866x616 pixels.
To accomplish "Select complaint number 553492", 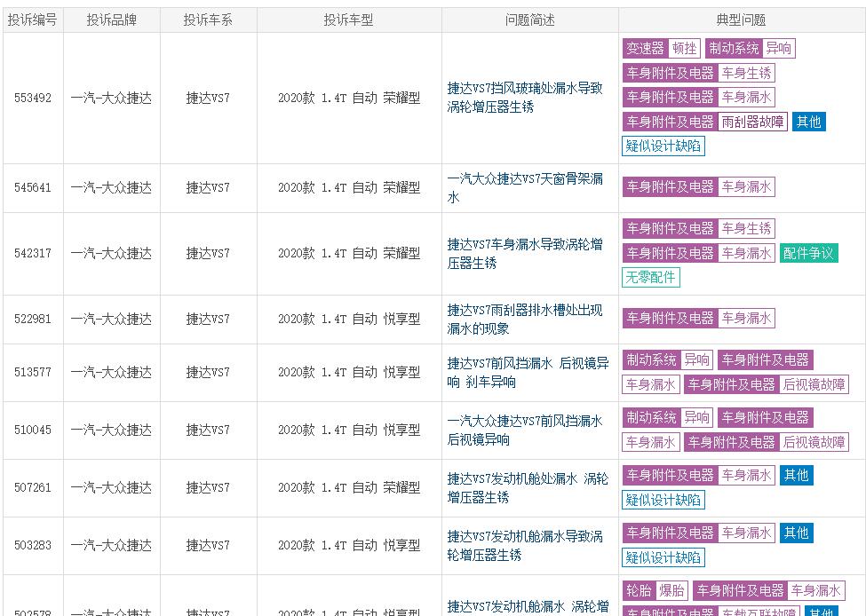I will point(33,99).
